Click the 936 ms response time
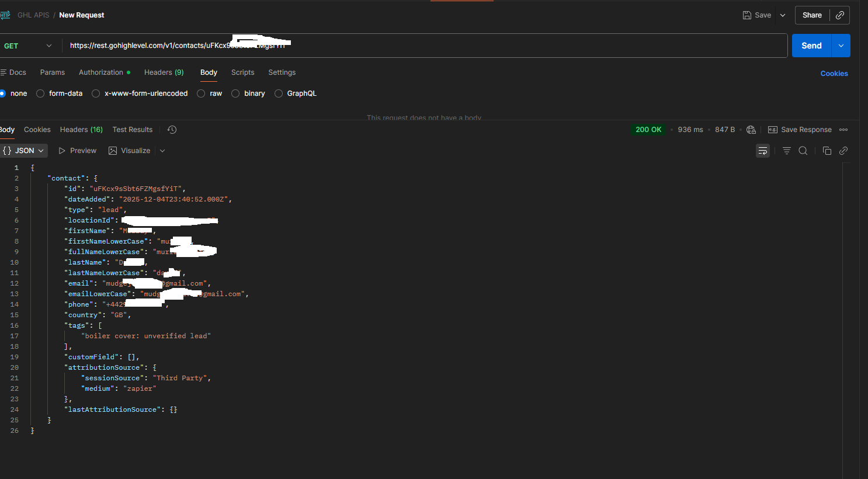Image resolution: width=868 pixels, height=479 pixels. tap(690, 130)
